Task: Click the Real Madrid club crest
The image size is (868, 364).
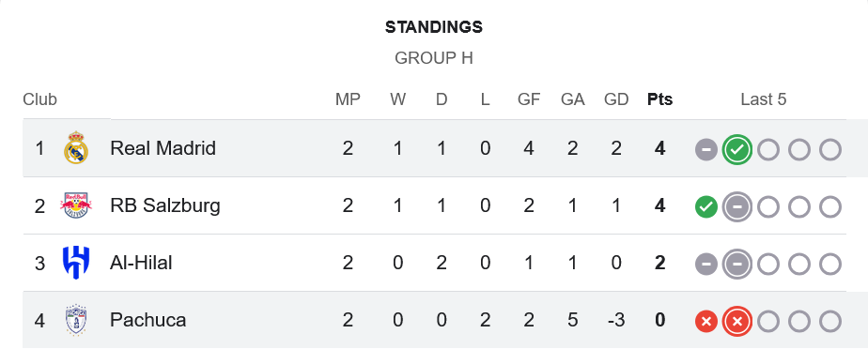Action: point(76,147)
